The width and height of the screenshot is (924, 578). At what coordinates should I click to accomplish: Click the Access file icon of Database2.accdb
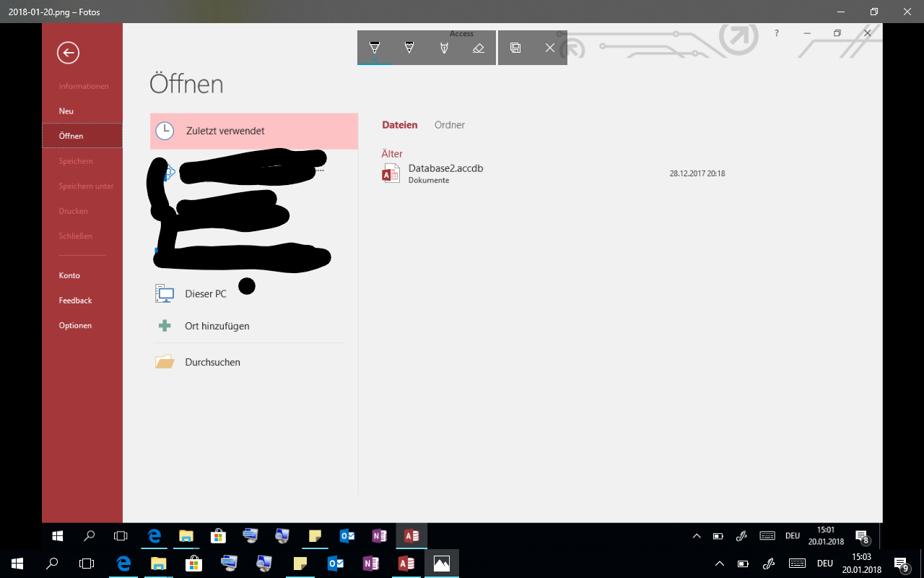[x=391, y=173]
